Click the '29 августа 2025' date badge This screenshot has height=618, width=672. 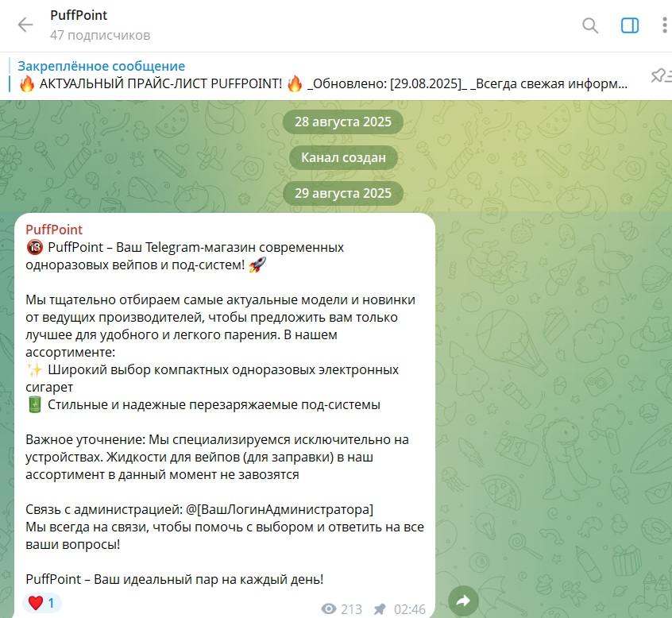tap(343, 193)
